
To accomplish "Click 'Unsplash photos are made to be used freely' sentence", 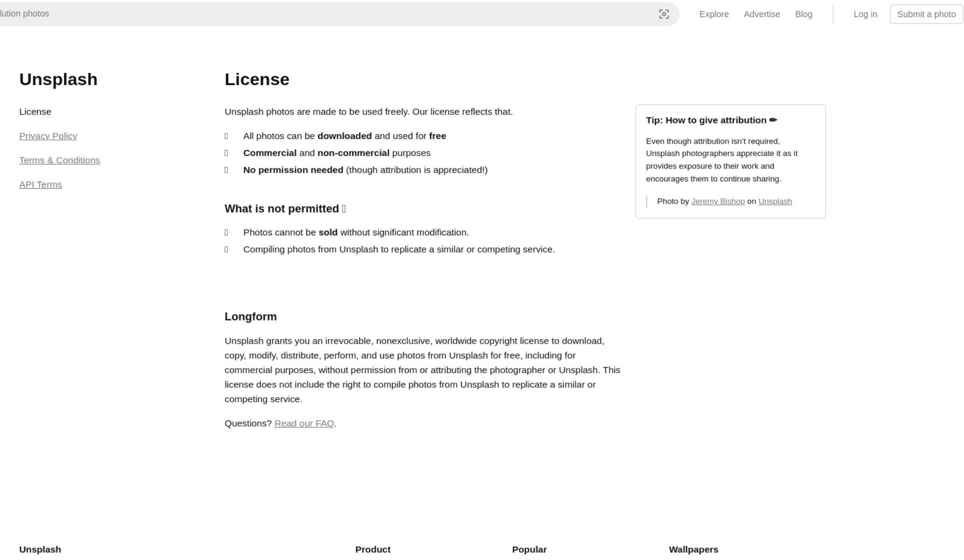I will (368, 111).
